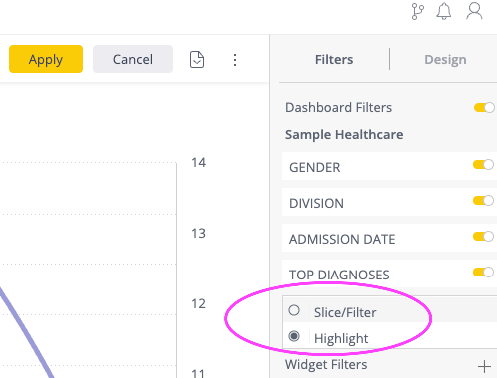Open the user profile icon
The image size is (497, 378).
point(474,11)
